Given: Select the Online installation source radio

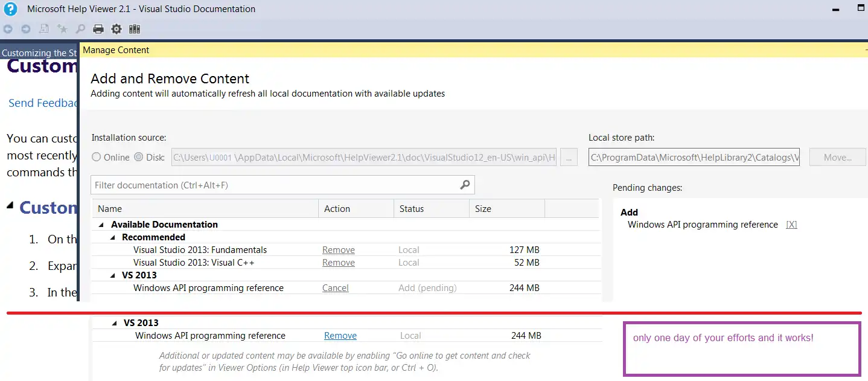Looking at the screenshot, I should [x=97, y=157].
